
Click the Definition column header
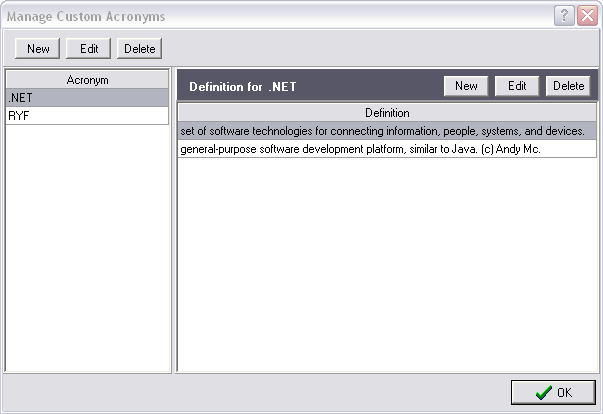tap(387, 113)
